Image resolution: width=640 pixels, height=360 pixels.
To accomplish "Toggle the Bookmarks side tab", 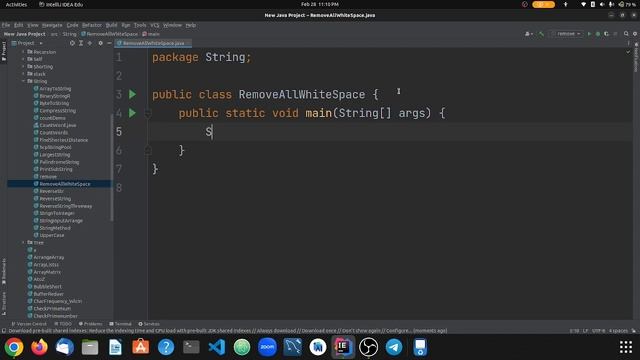I will 4,271.
